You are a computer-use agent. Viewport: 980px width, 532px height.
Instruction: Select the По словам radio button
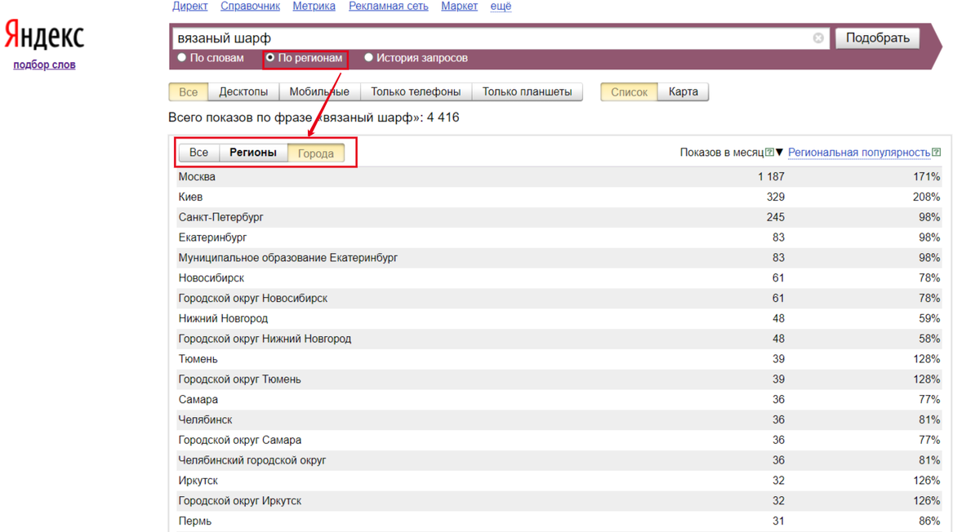(182, 58)
